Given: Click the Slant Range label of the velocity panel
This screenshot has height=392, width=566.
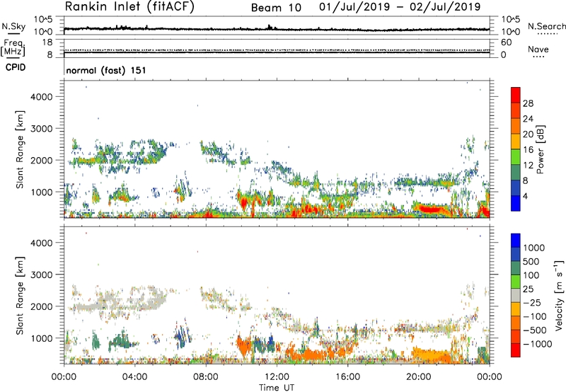Looking at the screenshot, I should click(x=20, y=296).
